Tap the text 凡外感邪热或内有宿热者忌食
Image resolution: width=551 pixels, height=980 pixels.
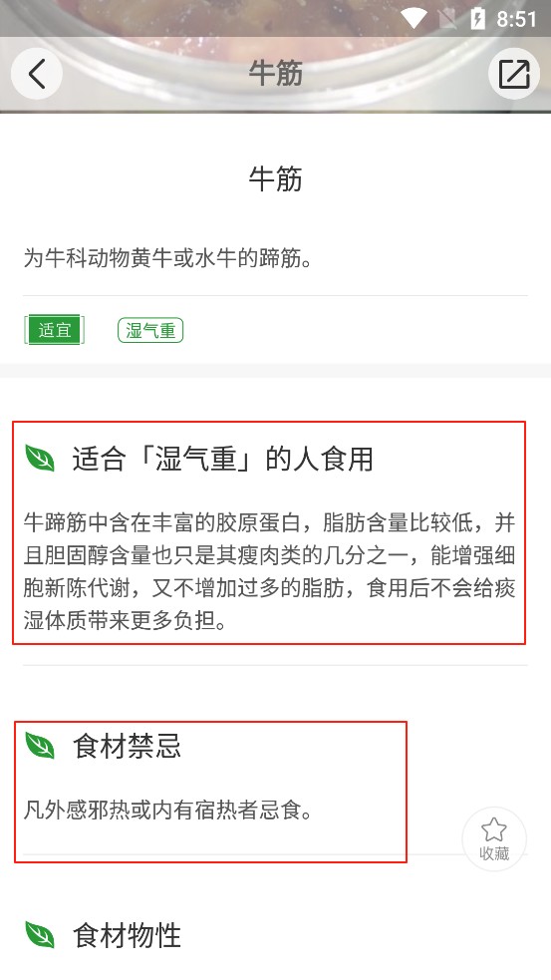point(168,811)
